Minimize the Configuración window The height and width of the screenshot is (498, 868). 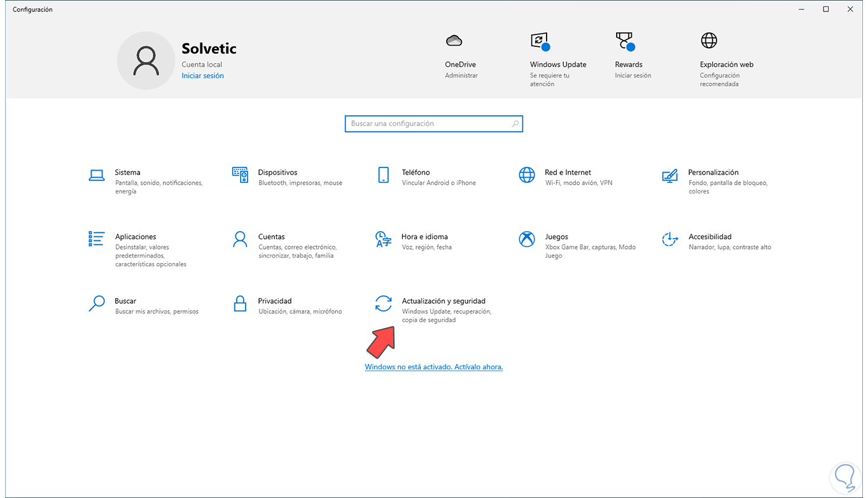coord(801,9)
